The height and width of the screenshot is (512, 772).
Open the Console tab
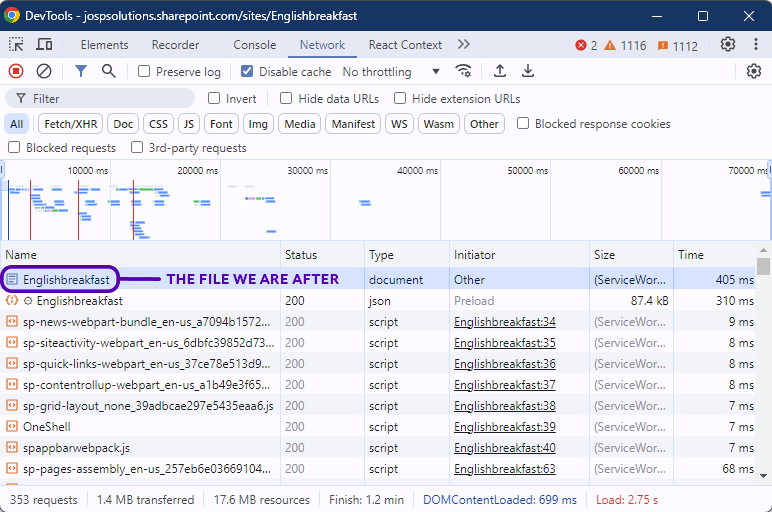255,45
